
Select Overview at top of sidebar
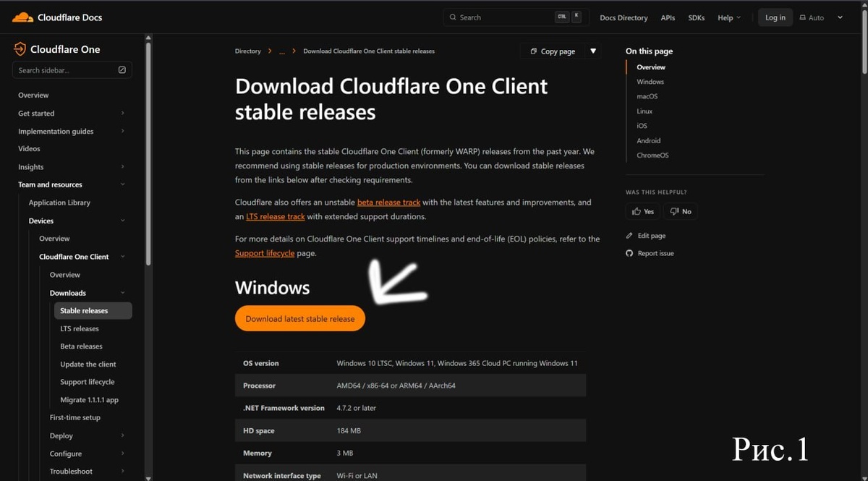point(33,95)
